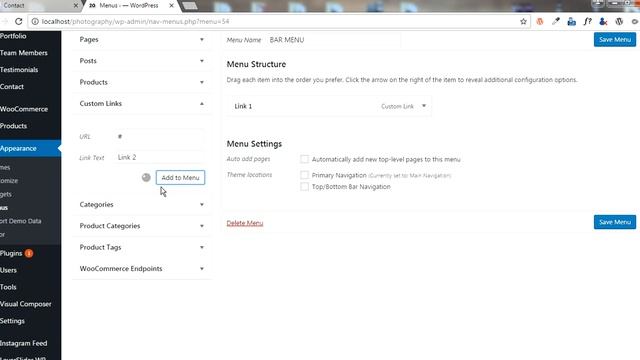640x360 pixels.
Task: Open the orange browser extension icon
Action: [540, 22]
